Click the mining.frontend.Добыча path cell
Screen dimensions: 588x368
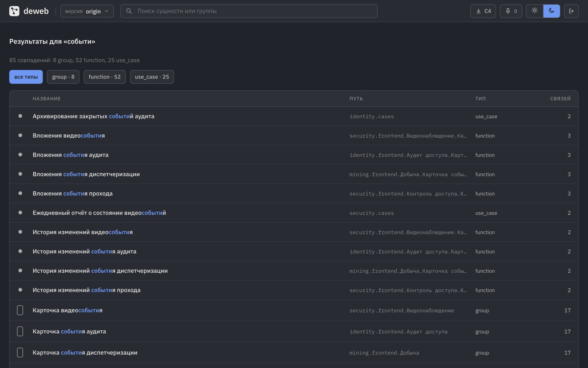click(x=384, y=353)
